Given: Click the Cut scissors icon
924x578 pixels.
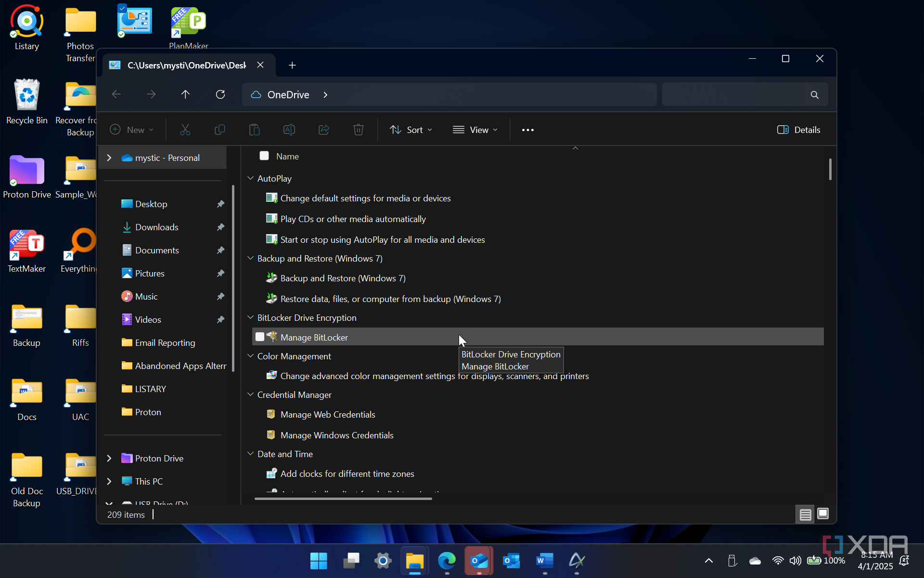Looking at the screenshot, I should (x=185, y=130).
